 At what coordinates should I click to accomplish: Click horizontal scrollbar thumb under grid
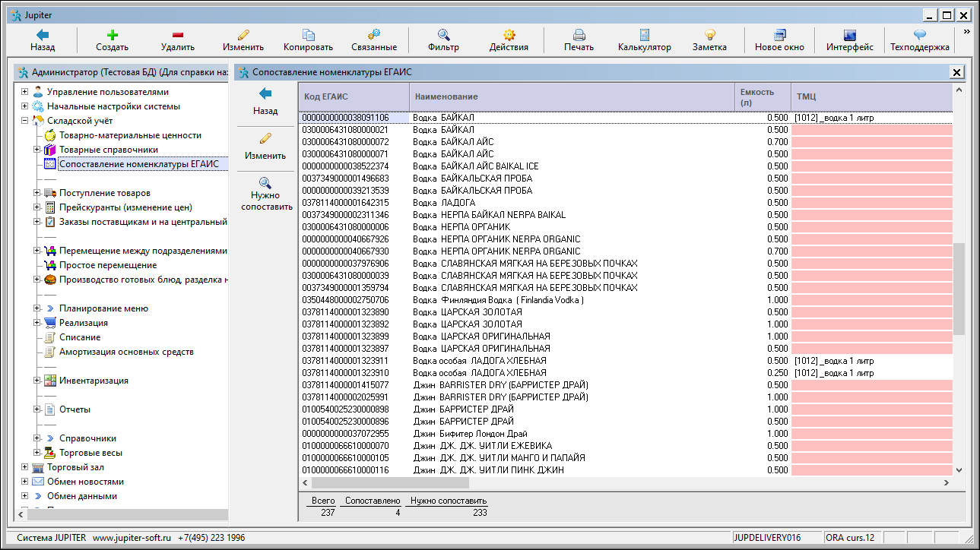[390, 482]
